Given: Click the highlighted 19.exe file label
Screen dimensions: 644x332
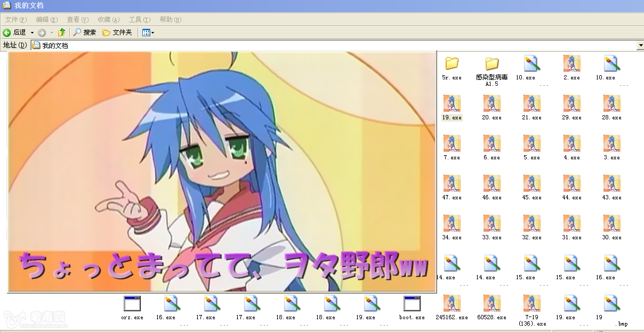Looking at the screenshot, I should pyautogui.click(x=452, y=118).
